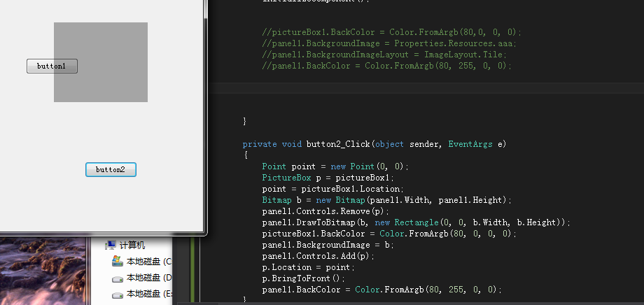The image size is (644, 305).
Task: Click the 'panel1.Controls.Remove(p);' line
Action: click(x=325, y=211)
